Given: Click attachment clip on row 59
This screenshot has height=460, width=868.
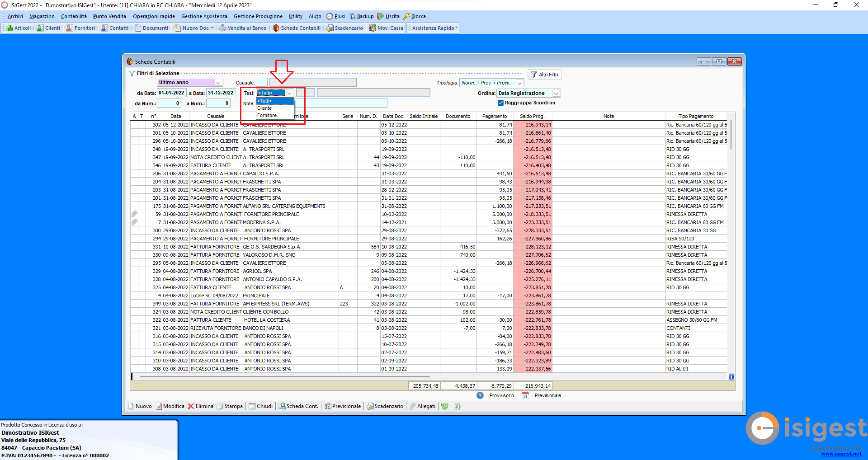Looking at the screenshot, I should [134, 214].
